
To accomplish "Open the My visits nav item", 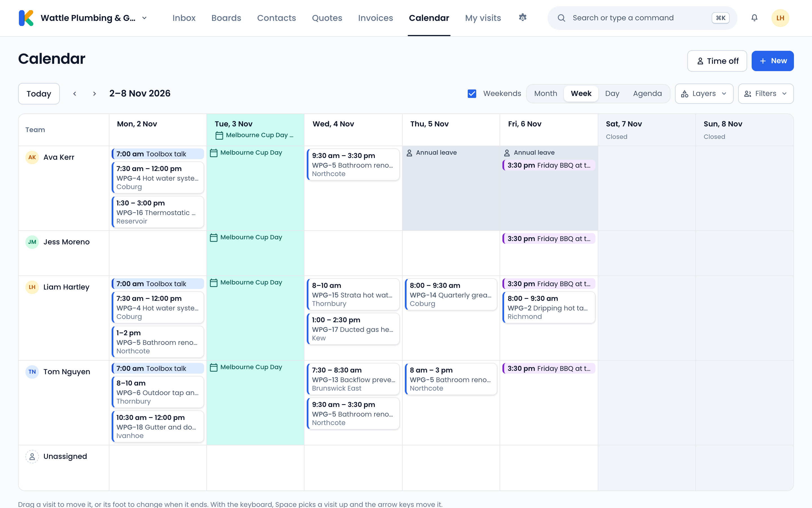I will pyautogui.click(x=483, y=18).
